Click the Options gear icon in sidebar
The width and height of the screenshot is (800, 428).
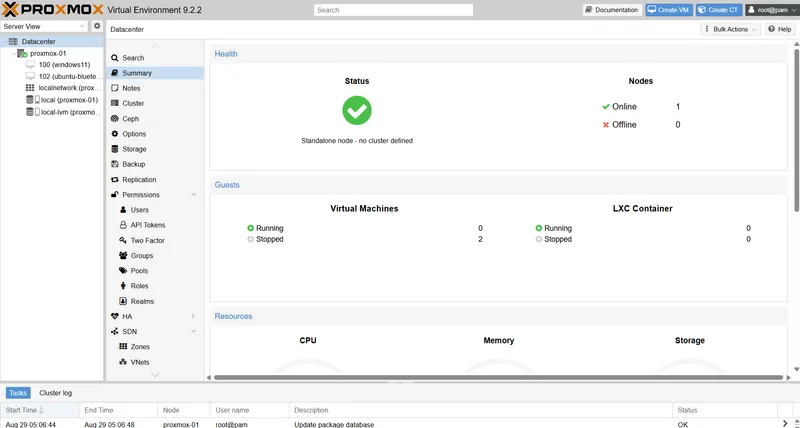coord(115,134)
